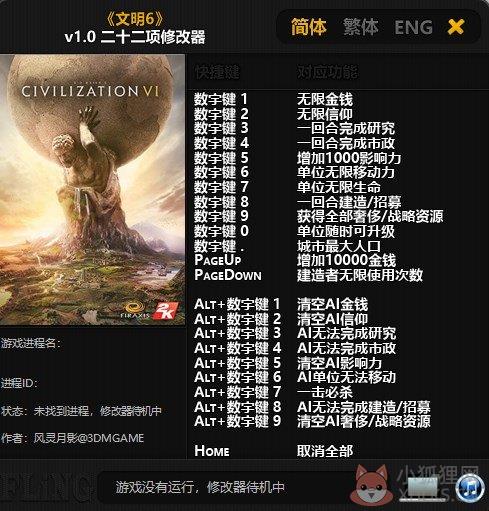Click the Civilization VI cover image
Screen dimensions: 489x511
coord(92,190)
